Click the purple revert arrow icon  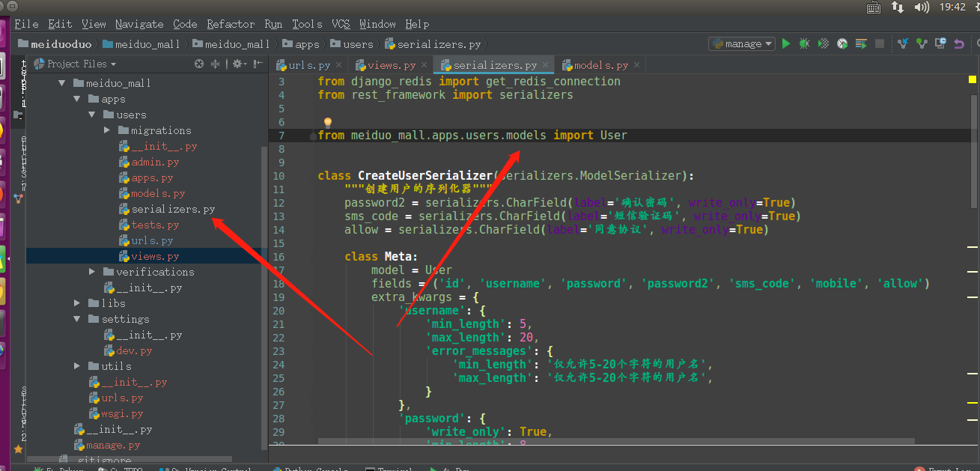959,43
